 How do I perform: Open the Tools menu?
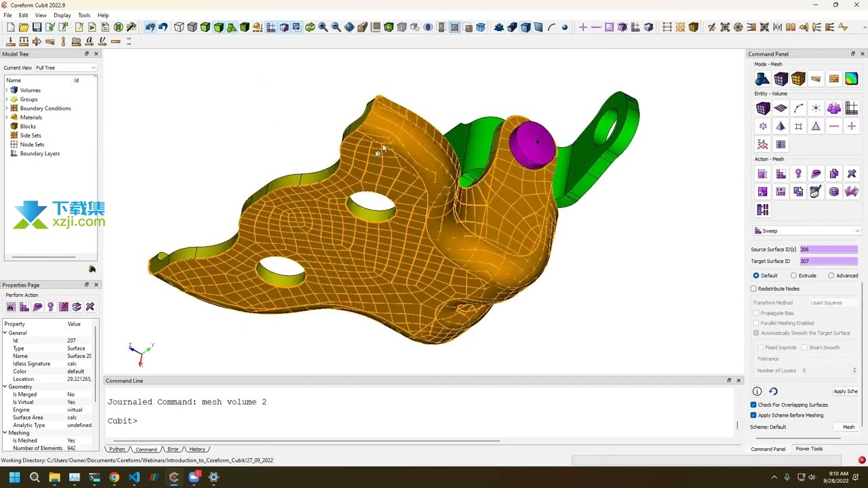[x=84, y=15]
